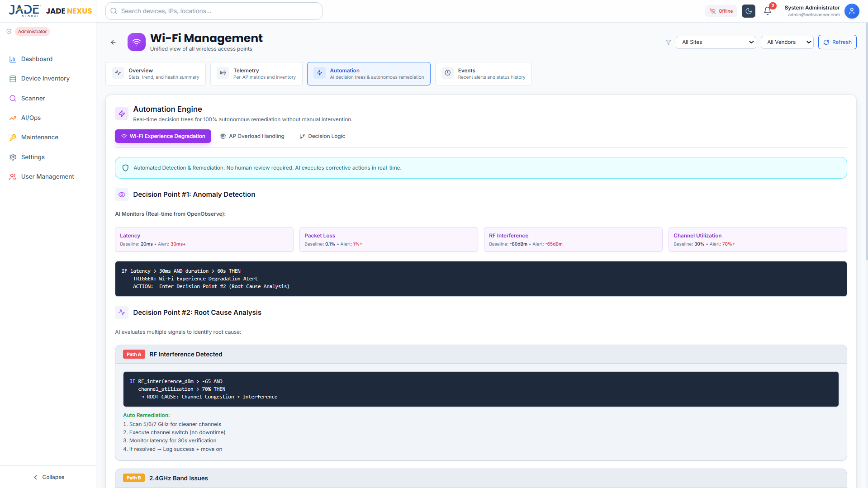The width and height of the screenshot is (868, 488).
Task: Open the notifications bell
Action: coord(768,11)
